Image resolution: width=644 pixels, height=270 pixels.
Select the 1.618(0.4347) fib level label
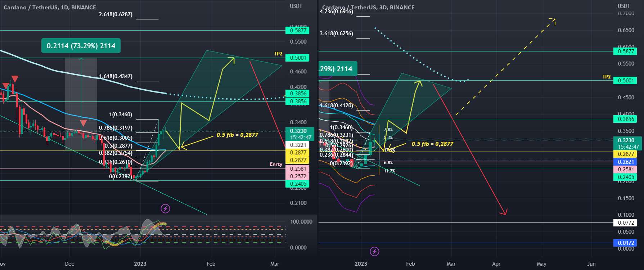tap(116, 76)
